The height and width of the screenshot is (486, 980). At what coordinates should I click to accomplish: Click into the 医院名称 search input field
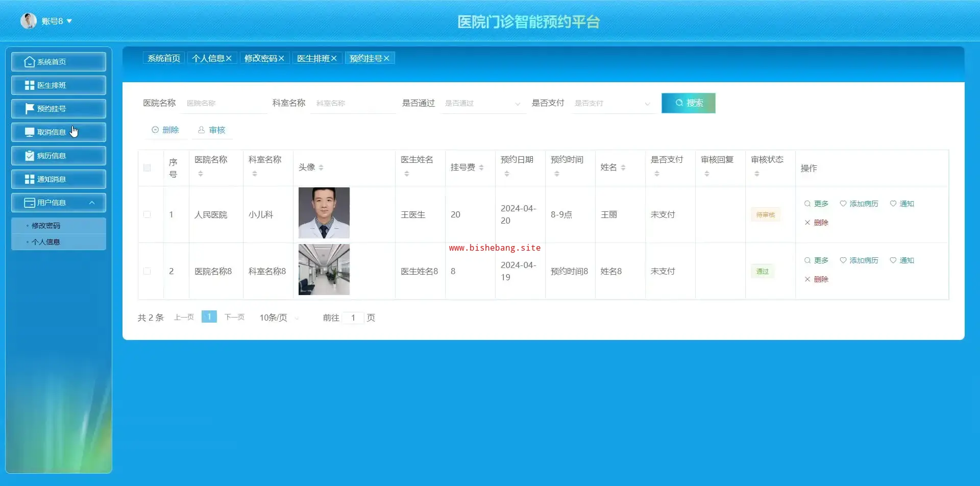click(225, 103)
